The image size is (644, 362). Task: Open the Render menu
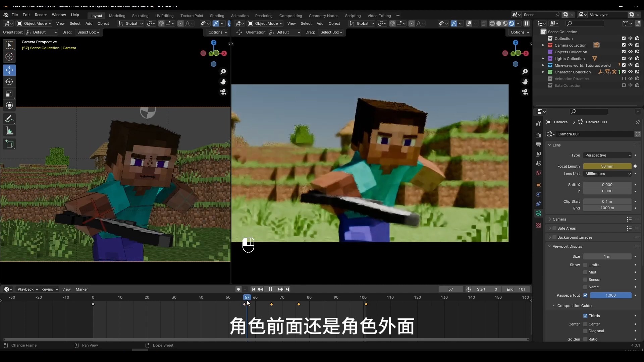point(41,15)
